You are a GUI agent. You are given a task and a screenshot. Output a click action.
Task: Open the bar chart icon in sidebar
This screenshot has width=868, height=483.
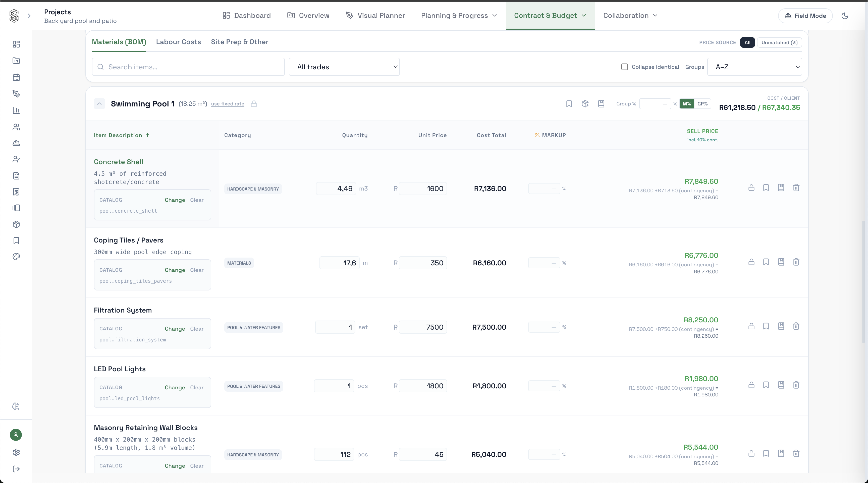(16, 110)
